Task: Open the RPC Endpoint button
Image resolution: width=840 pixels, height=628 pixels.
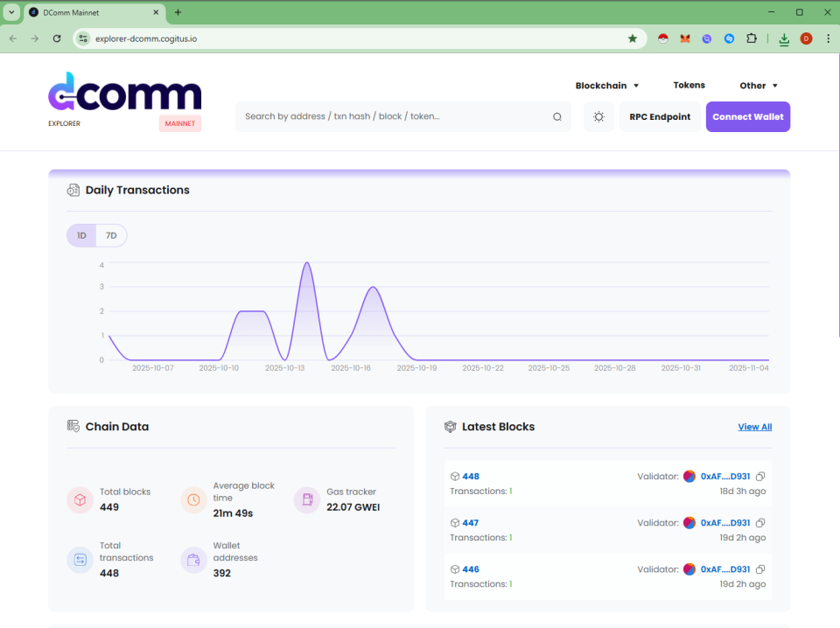Action: point(660,116)
